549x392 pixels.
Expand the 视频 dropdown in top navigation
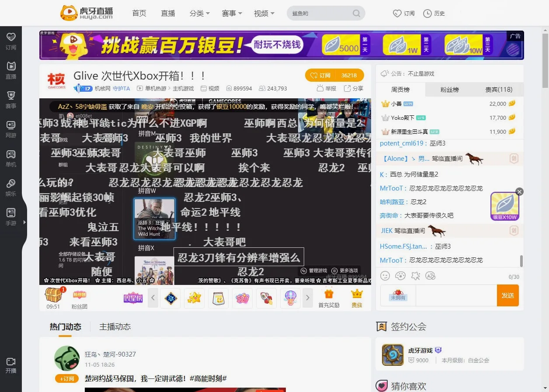(264, 14)
